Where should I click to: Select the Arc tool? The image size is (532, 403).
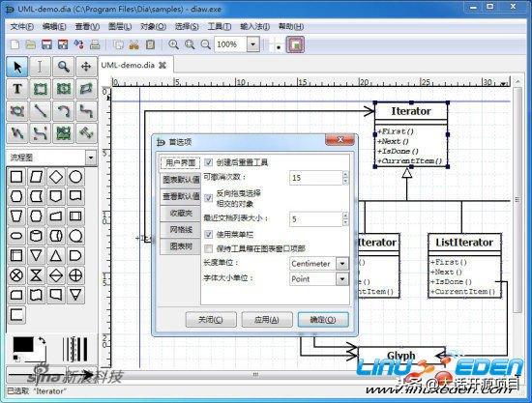(64, 111)
